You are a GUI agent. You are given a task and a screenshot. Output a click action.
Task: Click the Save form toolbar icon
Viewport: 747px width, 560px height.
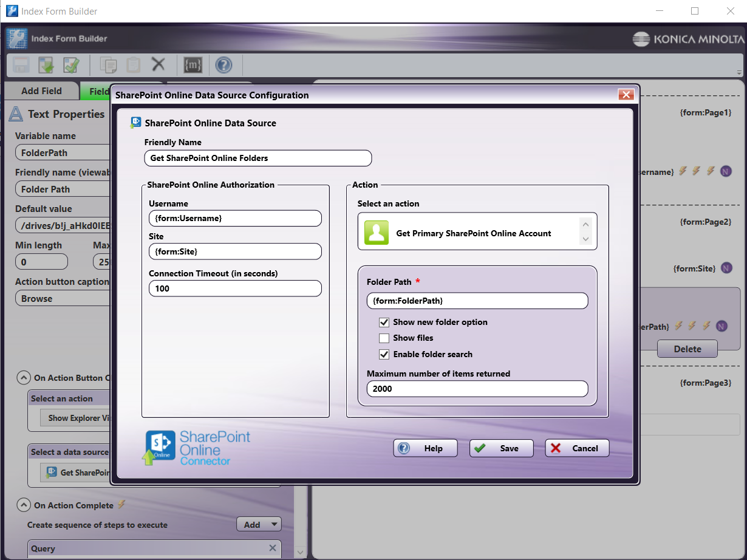pos(22,64)
